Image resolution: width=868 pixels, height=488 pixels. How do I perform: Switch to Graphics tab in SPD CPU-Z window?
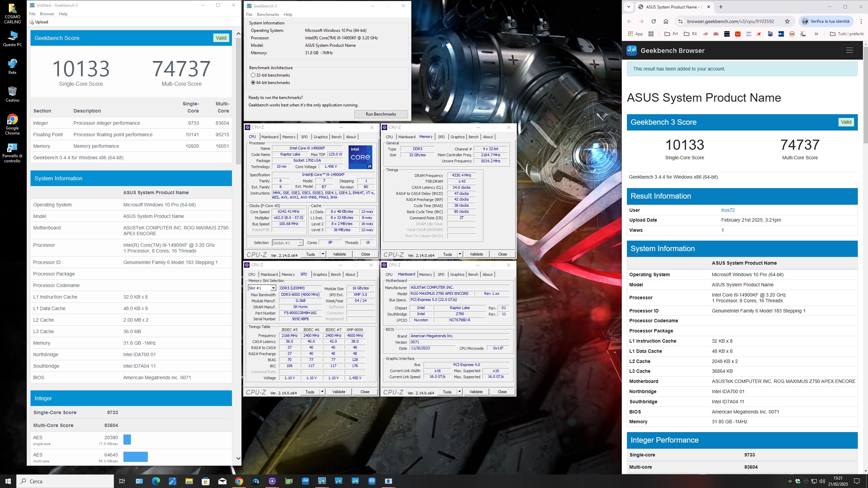[320, 274]
